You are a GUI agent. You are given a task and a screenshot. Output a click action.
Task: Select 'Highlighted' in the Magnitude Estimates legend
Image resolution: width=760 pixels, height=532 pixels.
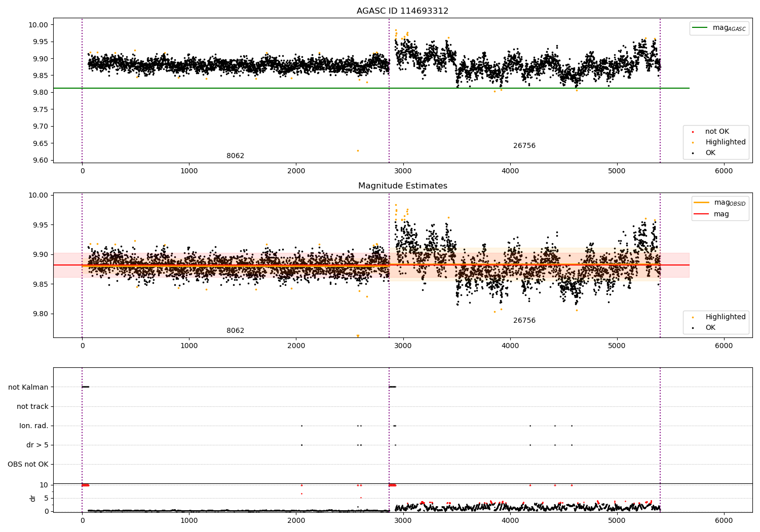(726, 317)
